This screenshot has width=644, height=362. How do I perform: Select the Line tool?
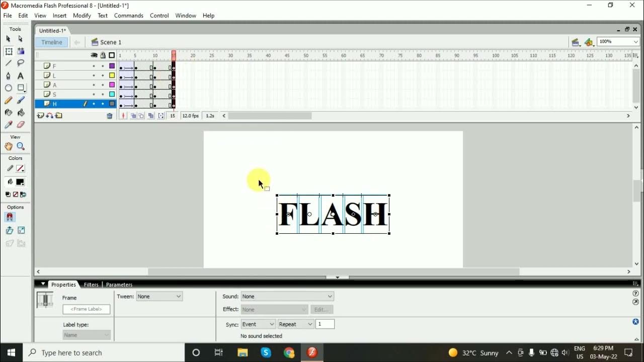pyautogui.click(x=8, y=63)
